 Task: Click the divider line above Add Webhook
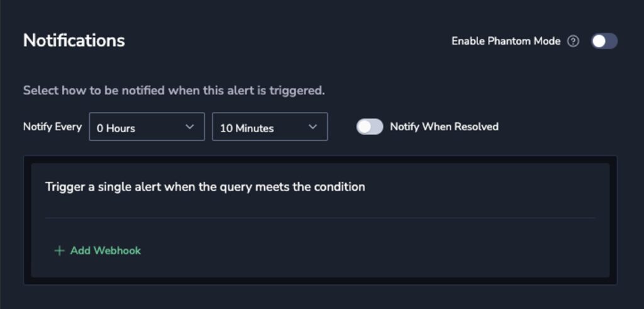point(320,218)
